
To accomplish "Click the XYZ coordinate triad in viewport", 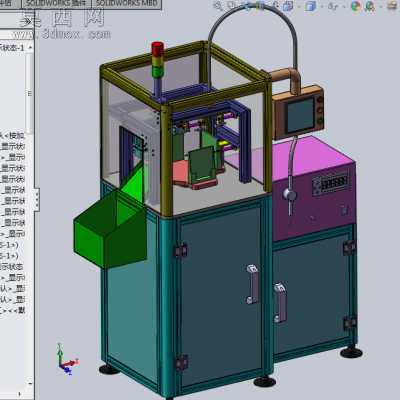I will click(x=67, y=358).
